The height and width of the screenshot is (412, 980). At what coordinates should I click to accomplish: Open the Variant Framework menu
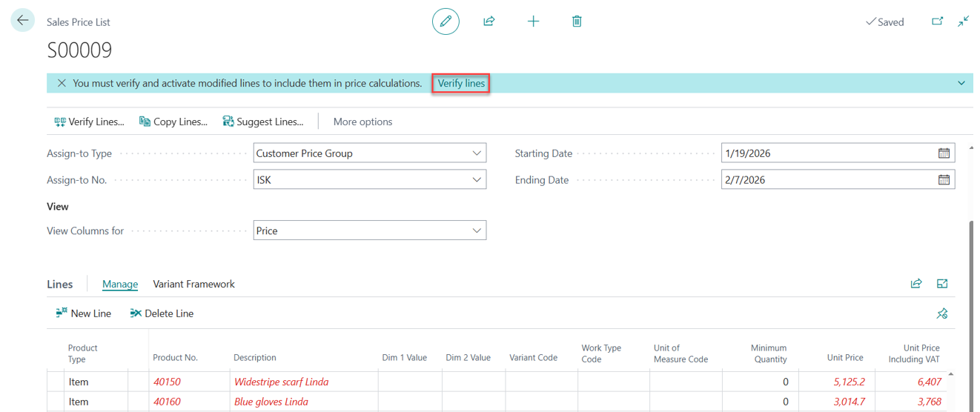[193, 284]
